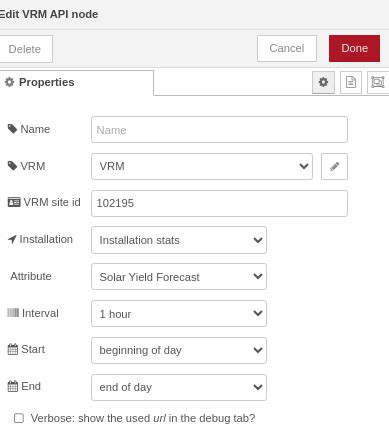Image resolution: width=389 pixels, height=439 pixels.
Task: Open Installation stats dropdown
Action: click(x=179, y=240)
